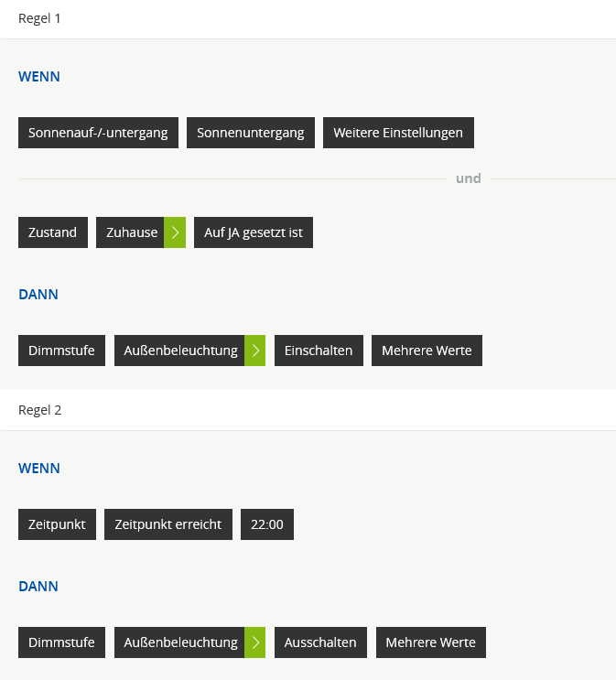
Task: Click Dimmstufe in Regel 2 action
Action: [x=61, y=642]
